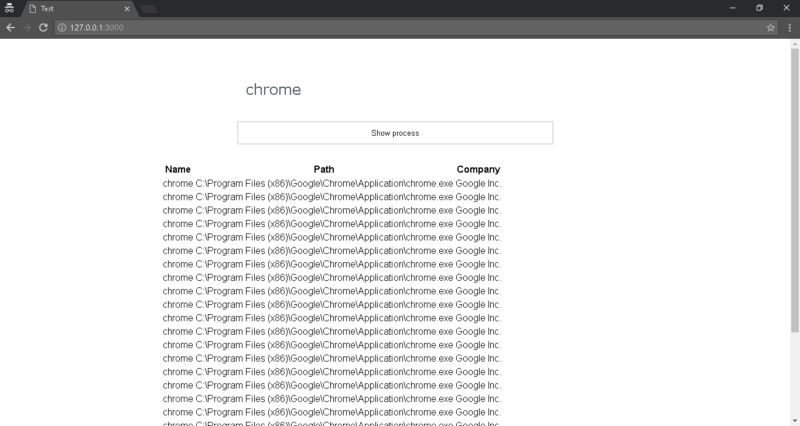The image size is (800, 426).
Task: Click the chrome process name input field
Action: coord(394,90)
